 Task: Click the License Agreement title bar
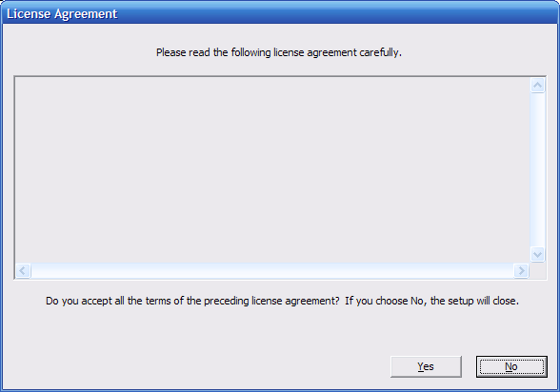point(280,13)
